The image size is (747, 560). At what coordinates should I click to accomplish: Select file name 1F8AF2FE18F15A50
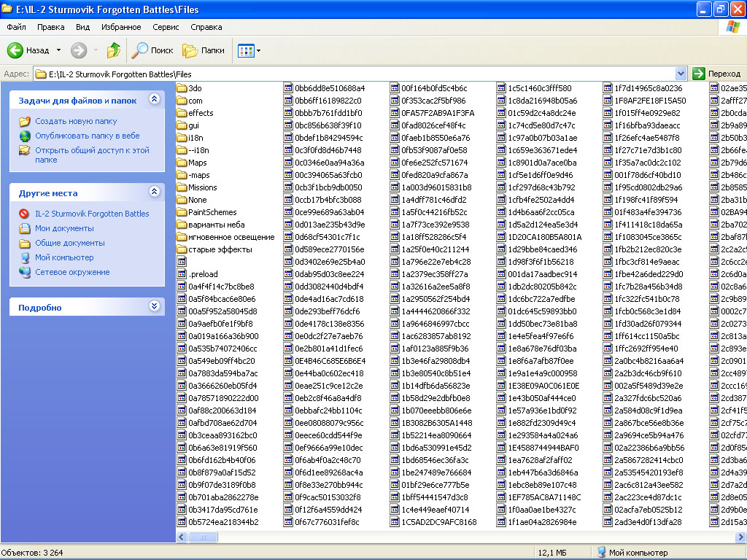pos(650,101)
